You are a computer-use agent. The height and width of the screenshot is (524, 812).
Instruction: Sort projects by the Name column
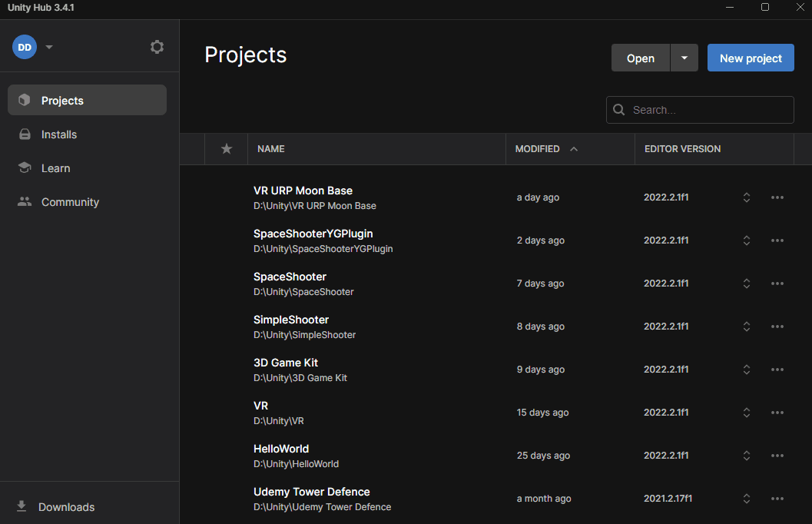[271, 149]
